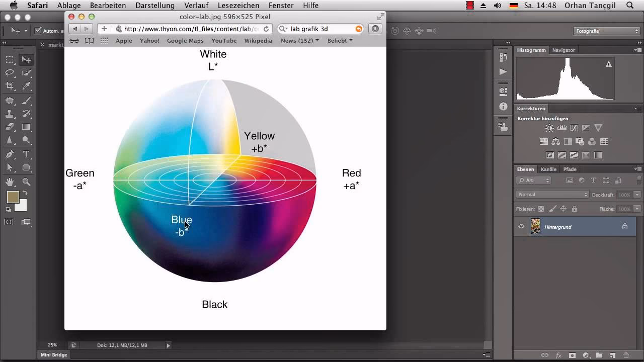Select the Hand tool
Viewport: 644px width, 362px height.
(x=10, y=182)
